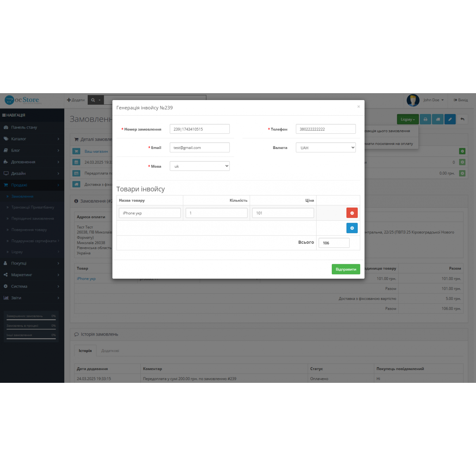The width and height of the screenshot is (476, 476).
Task: Open the iPhone укр product link
Action: [x=86, y=278]
